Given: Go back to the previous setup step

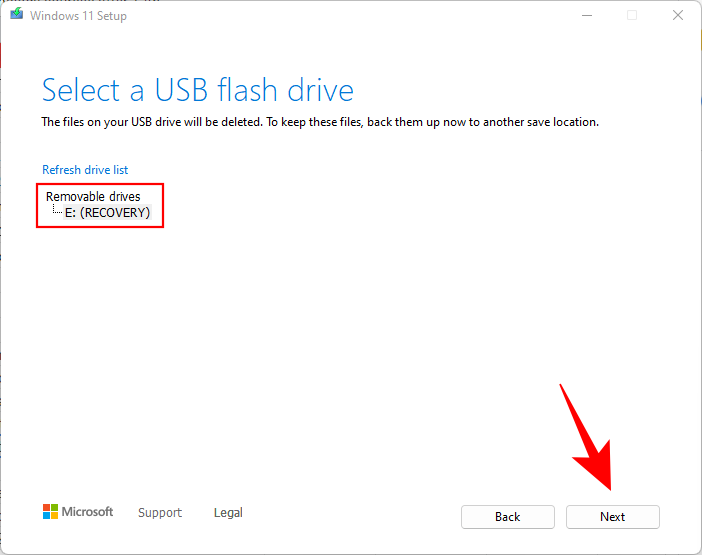Looking at the screenshot, I should [x=507, y=517].
